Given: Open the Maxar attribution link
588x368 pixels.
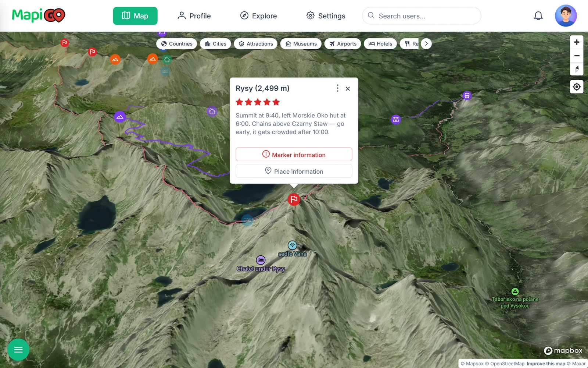Looking at the screenshot, I should [x=576, y=364].
